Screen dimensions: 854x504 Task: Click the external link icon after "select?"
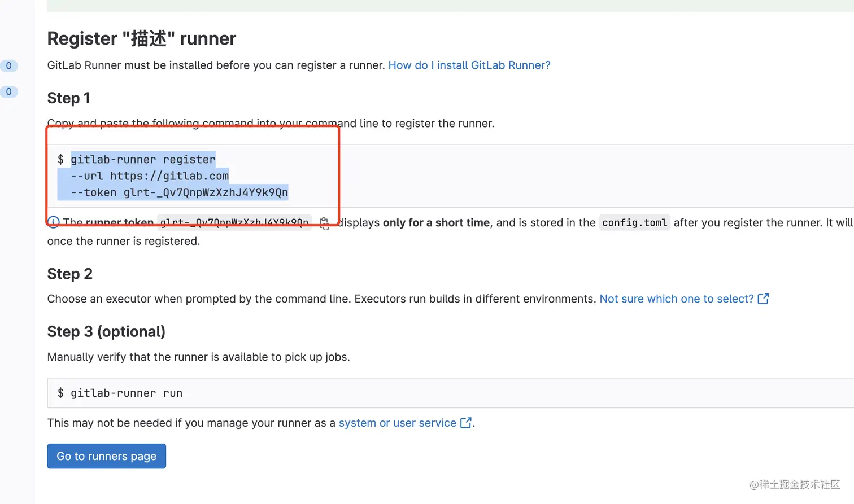point(763,299)
